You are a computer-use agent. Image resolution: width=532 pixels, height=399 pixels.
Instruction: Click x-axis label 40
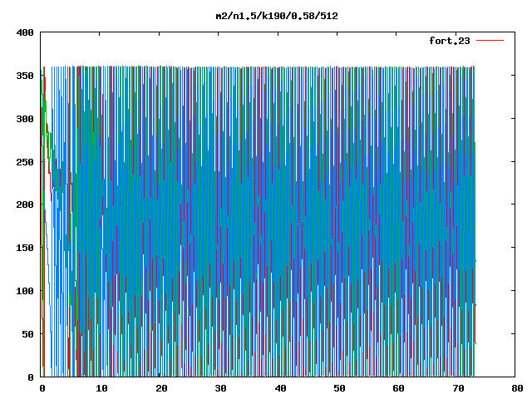pos(280,388)
